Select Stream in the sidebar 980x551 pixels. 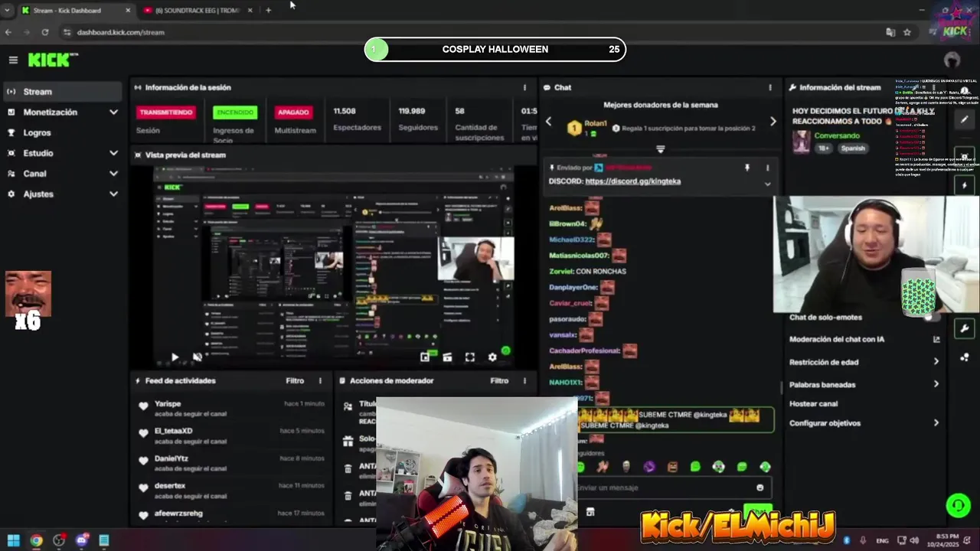point(61,91)
